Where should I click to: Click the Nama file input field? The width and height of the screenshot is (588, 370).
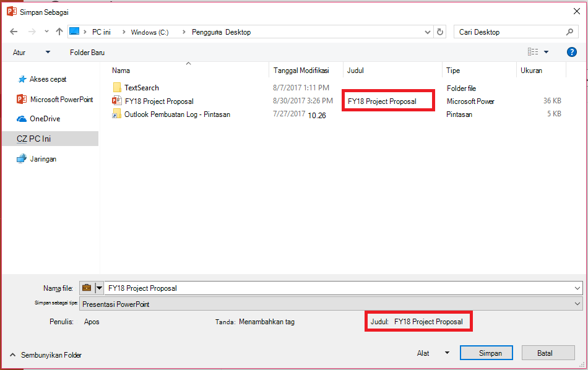point(338,288)
